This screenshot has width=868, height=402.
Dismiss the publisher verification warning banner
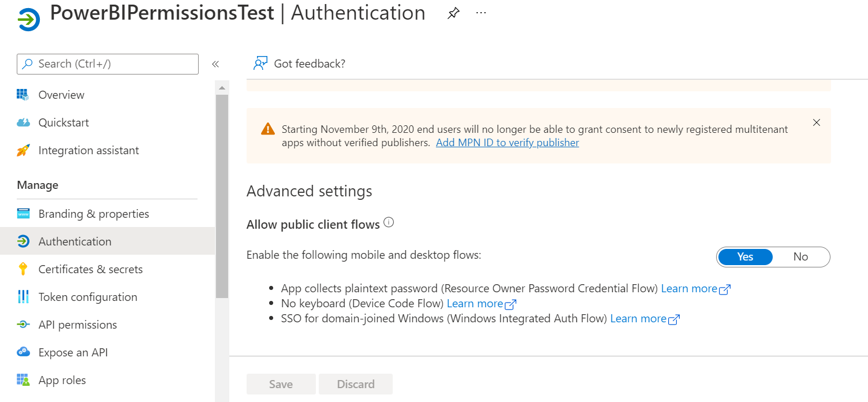816,122
